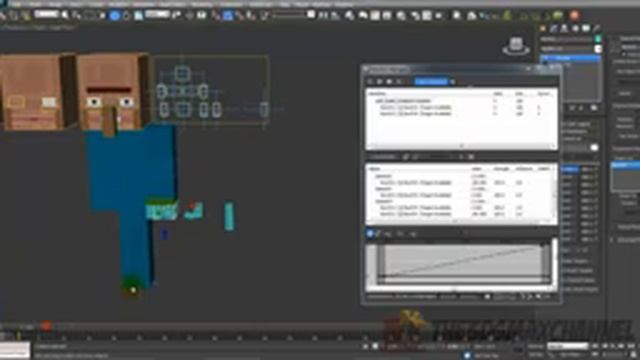
Task: Click the red icon at toolbar's right end
Action: pyautogui.click(x=574, y=16)
